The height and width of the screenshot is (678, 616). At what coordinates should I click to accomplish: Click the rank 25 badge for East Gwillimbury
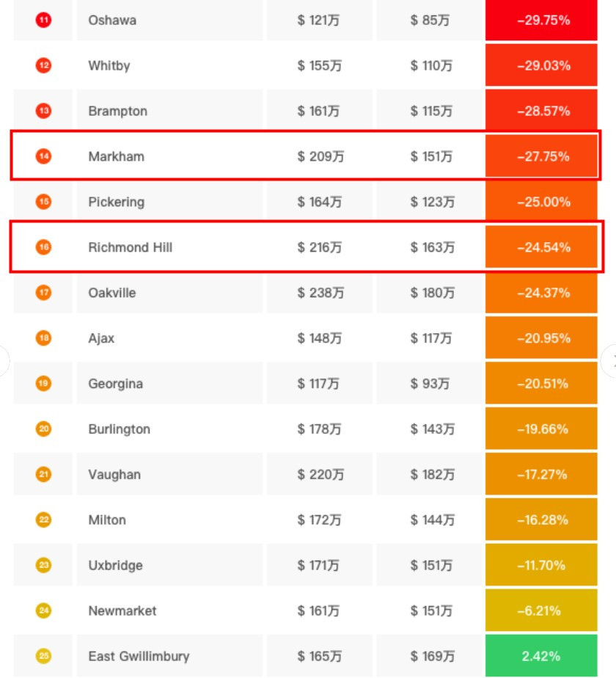click(43, 657)
